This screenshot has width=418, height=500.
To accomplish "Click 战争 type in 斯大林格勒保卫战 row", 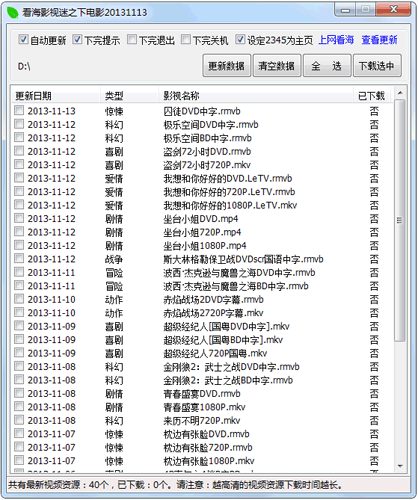I will 114,259.
